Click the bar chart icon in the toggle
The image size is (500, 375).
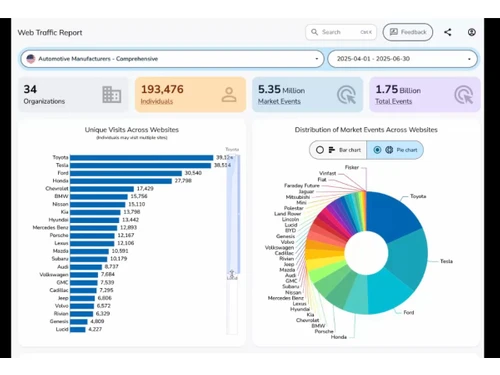click(332, 150)
